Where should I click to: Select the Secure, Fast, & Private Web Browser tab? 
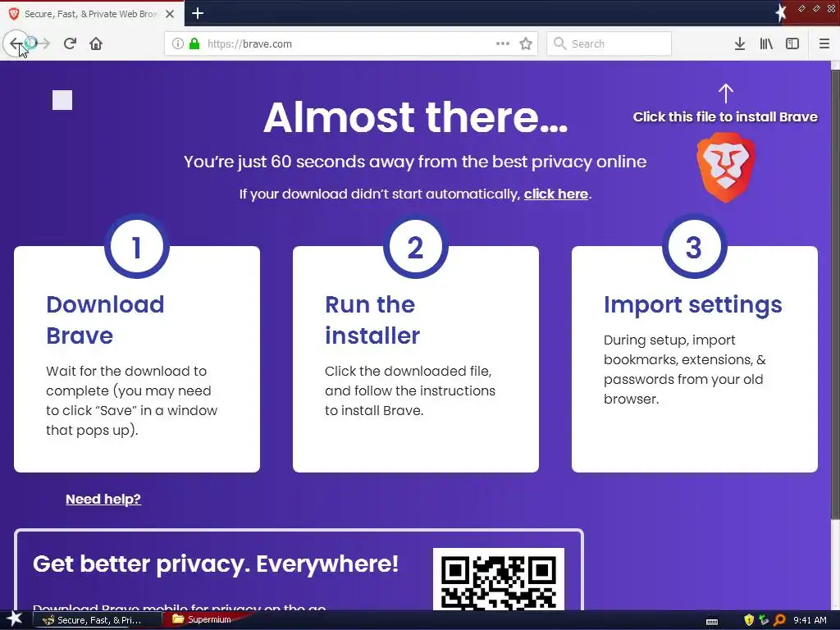click(x=91, y=14)
